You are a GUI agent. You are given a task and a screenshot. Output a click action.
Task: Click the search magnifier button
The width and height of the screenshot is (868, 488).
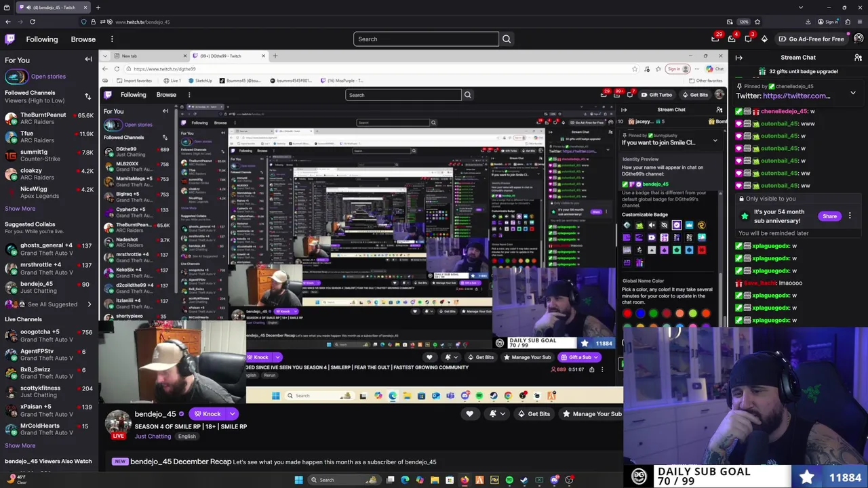[507, 39]
